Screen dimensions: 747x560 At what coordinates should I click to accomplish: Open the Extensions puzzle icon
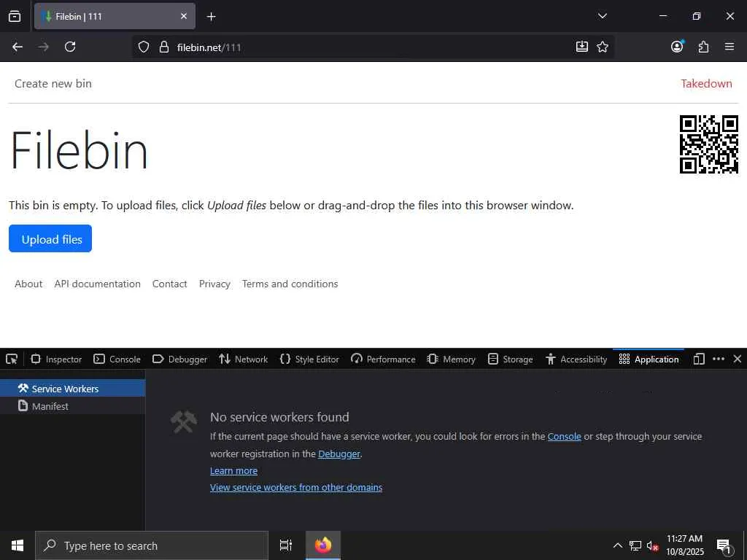click(x=703, y=47)
